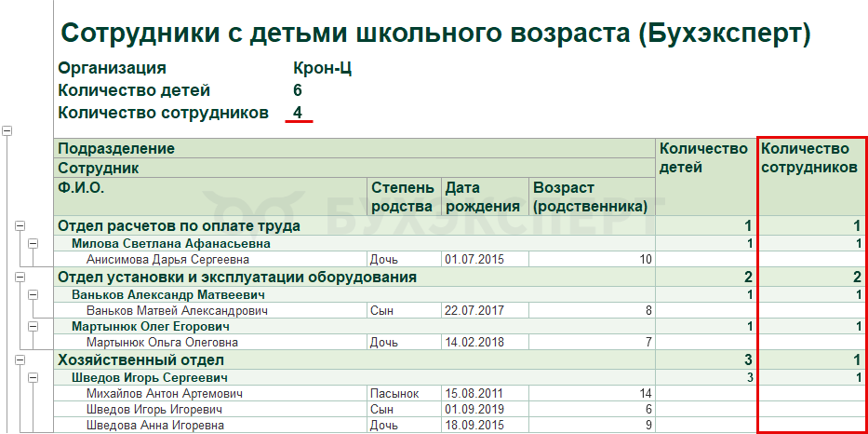Select the organization value Крон-Ц
This screenshot has height=434, width=868.
coord(323,69)
